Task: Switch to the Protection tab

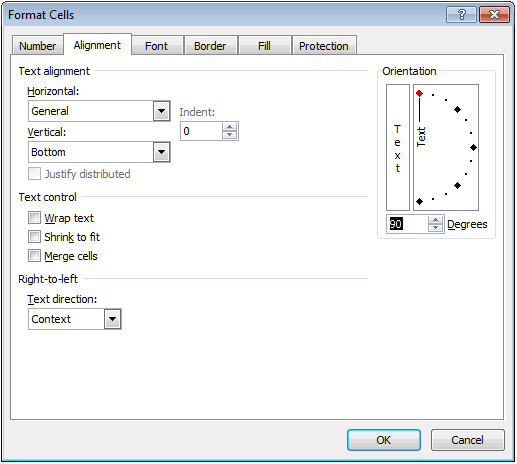Action: 324,45
